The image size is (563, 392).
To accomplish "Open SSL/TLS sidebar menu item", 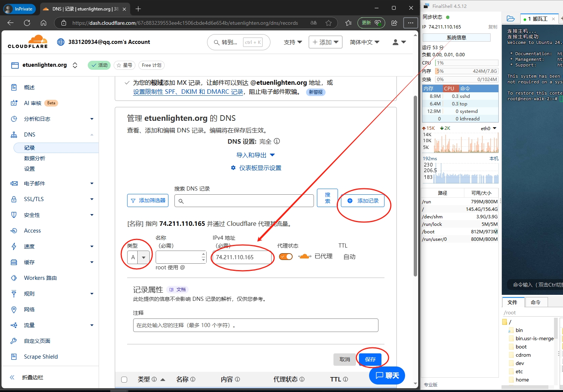I will pyautogui.click(x=34, y=199).
